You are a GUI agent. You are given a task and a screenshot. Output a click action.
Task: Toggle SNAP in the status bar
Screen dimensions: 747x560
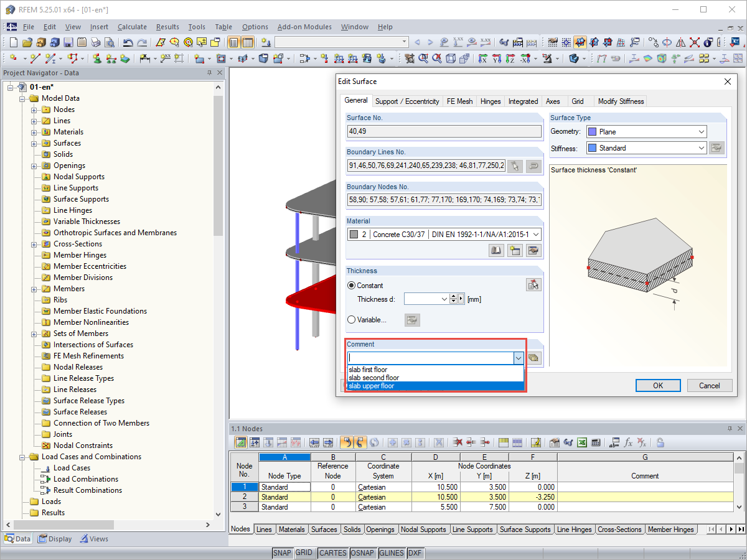(282, 553)
